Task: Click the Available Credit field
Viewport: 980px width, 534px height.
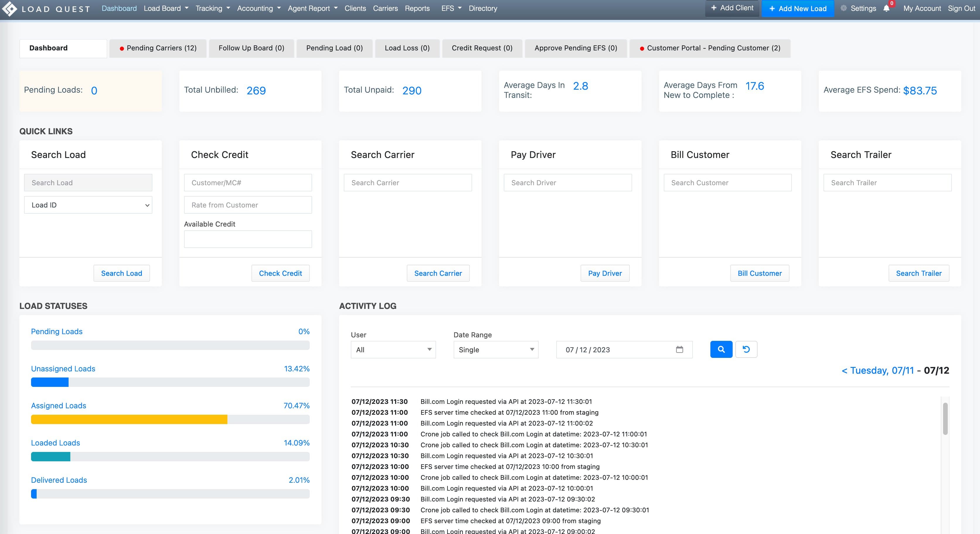Action: pos(248,239)
